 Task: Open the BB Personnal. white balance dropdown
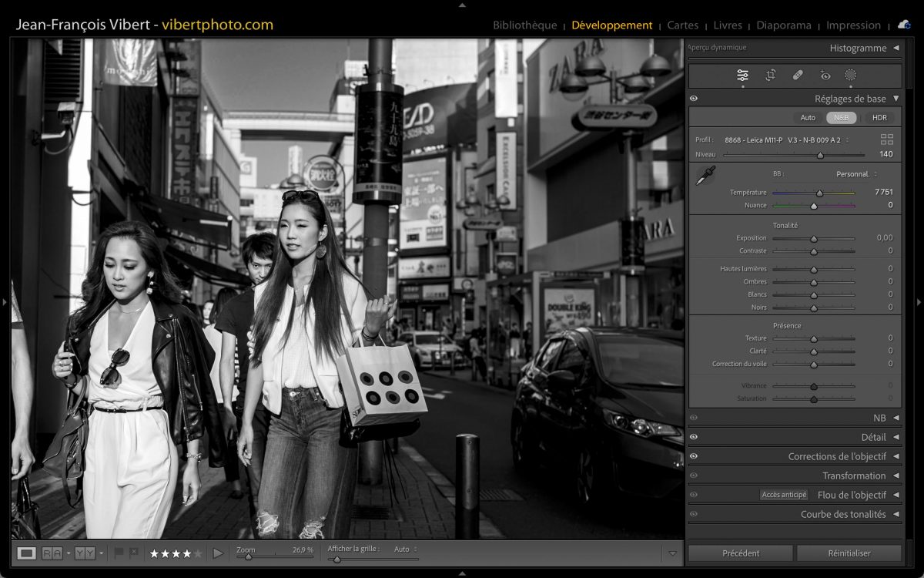pos(856,174)
